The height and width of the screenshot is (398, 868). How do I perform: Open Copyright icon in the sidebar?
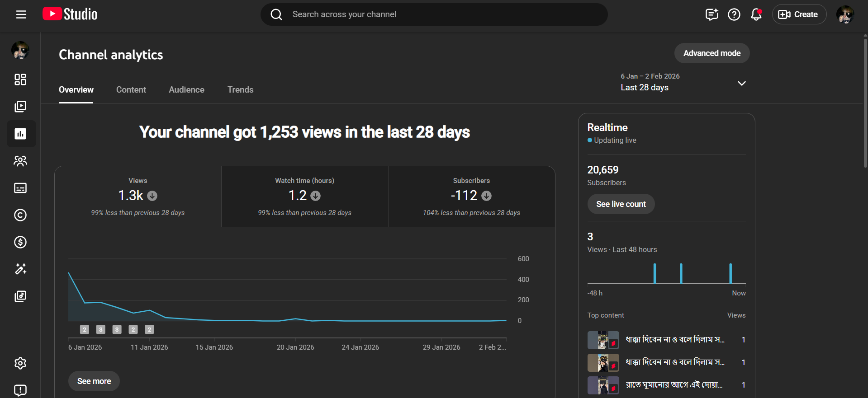click(20, 215)
